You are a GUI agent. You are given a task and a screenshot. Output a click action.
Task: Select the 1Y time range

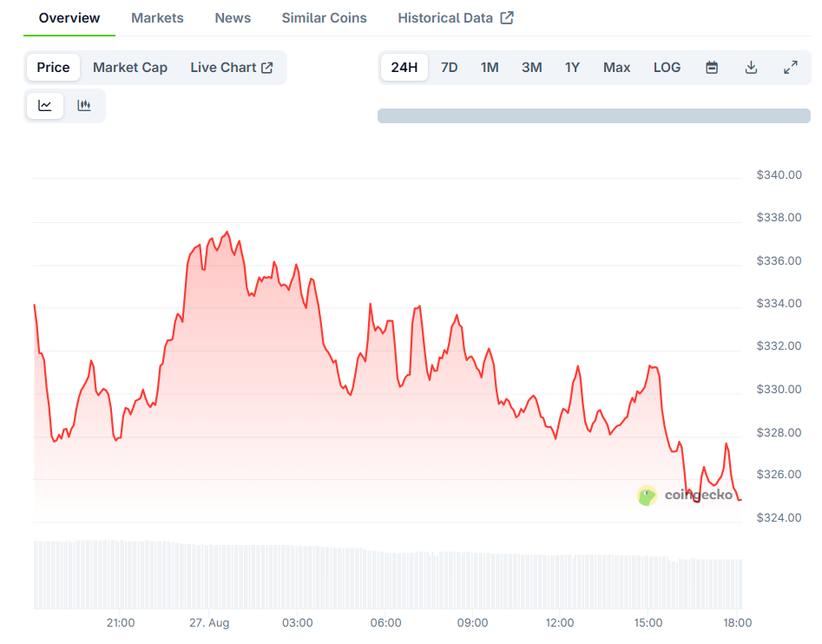pyautogui.click(x=572, y=68)
